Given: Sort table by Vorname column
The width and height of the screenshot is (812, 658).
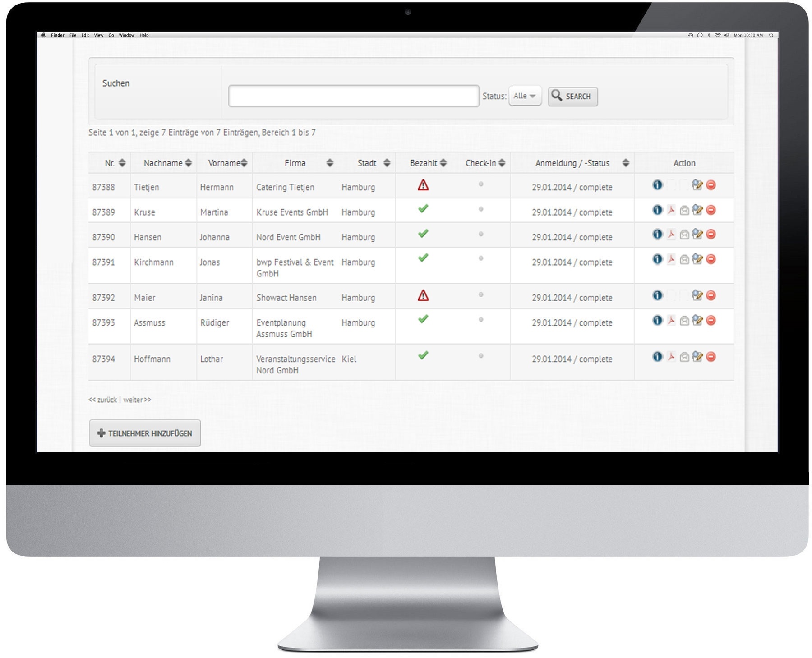Looking at the screenshot, I should (244, 163).
